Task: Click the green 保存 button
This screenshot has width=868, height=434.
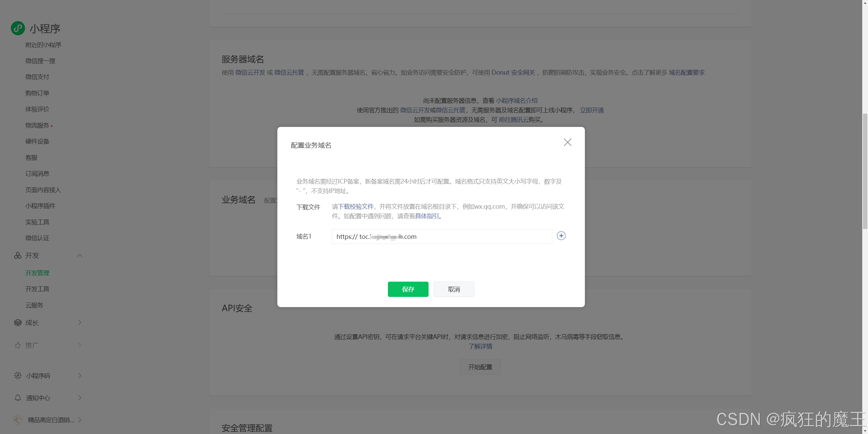Action: click(408, 289)
